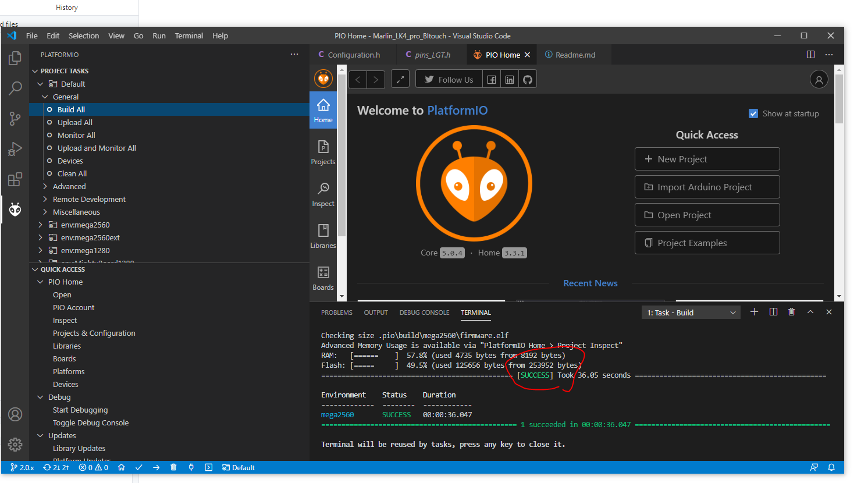Click the back arrow in PIO Home

[x=358, y=79]
